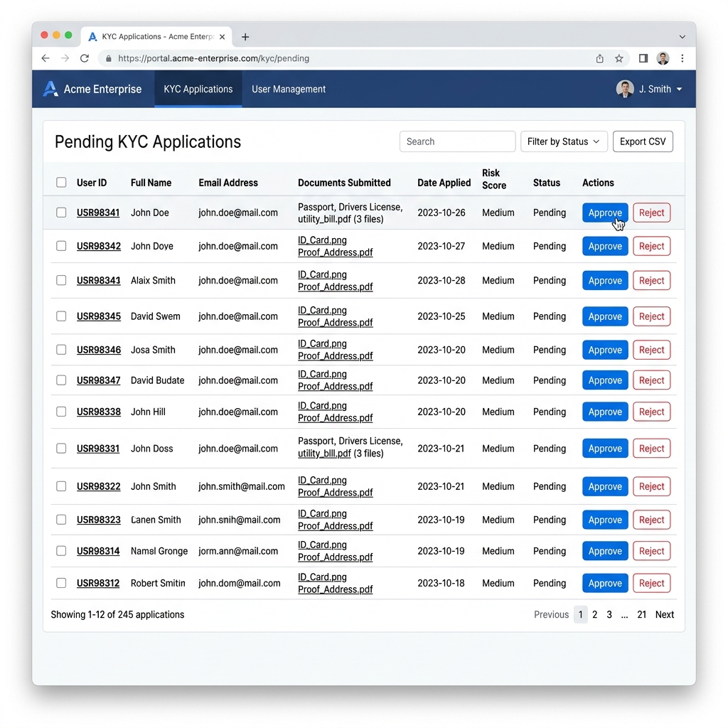
Task: Open the Proof_Address.pdf link for USR98342
Action: pos(335,252)
